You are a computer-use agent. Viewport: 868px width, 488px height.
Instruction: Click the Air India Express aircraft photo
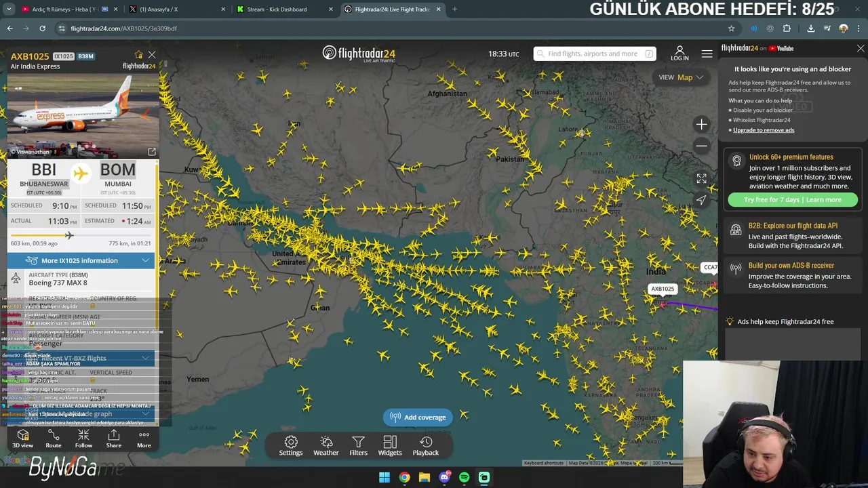coord(83,115)
